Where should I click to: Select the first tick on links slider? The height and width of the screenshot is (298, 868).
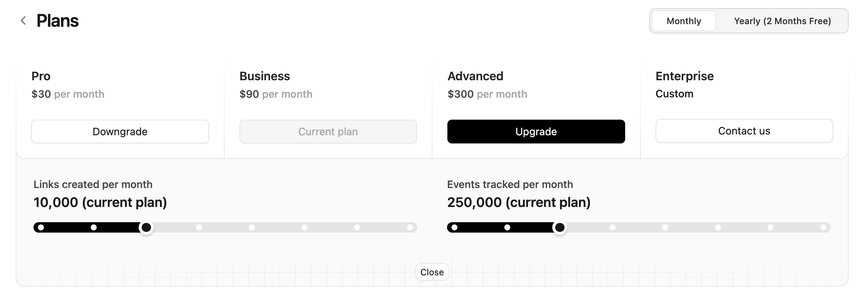point(41,227)
